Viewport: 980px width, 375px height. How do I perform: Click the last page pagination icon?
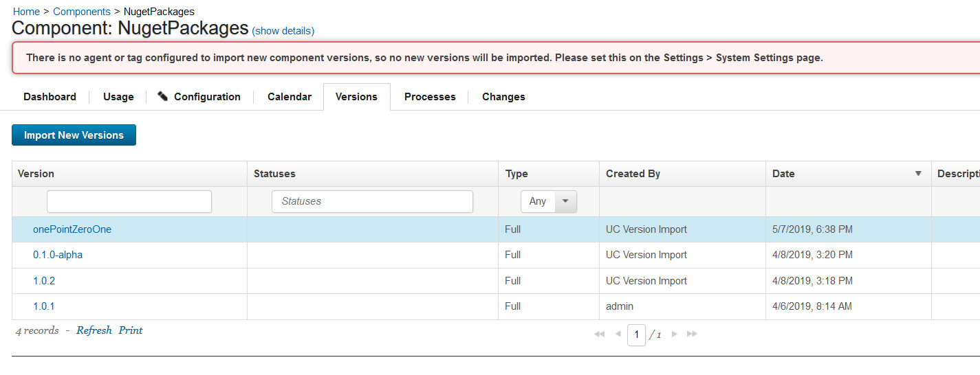(692, 334)
